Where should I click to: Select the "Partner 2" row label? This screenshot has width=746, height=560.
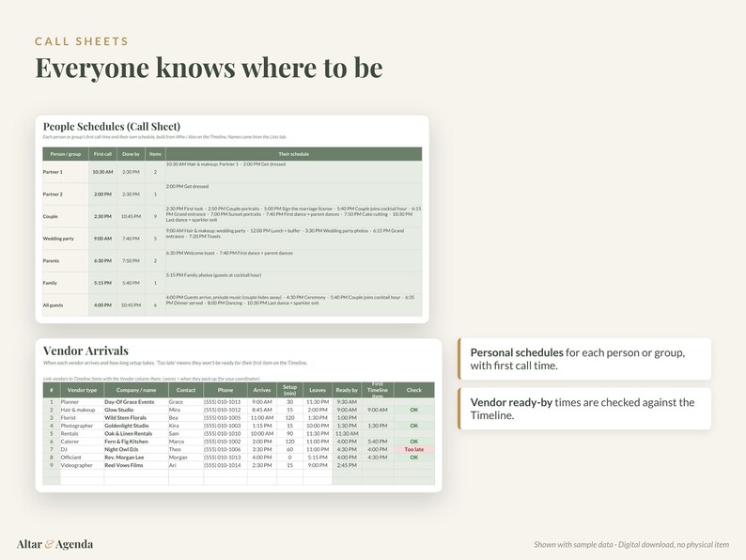[x=53, y=194]
